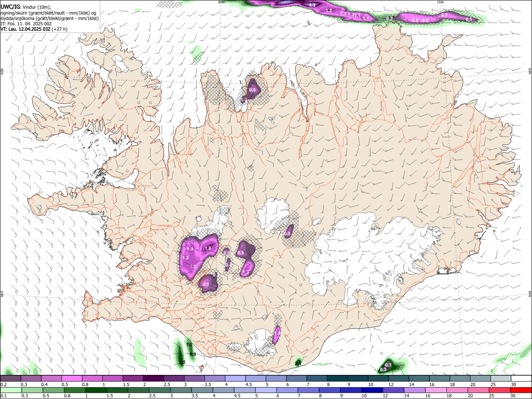Image resolution: width=532 pixels, height=399 pixels.
Task: Click the '1.0' rain value off southwest coast
Action: [x=189, y=345]
